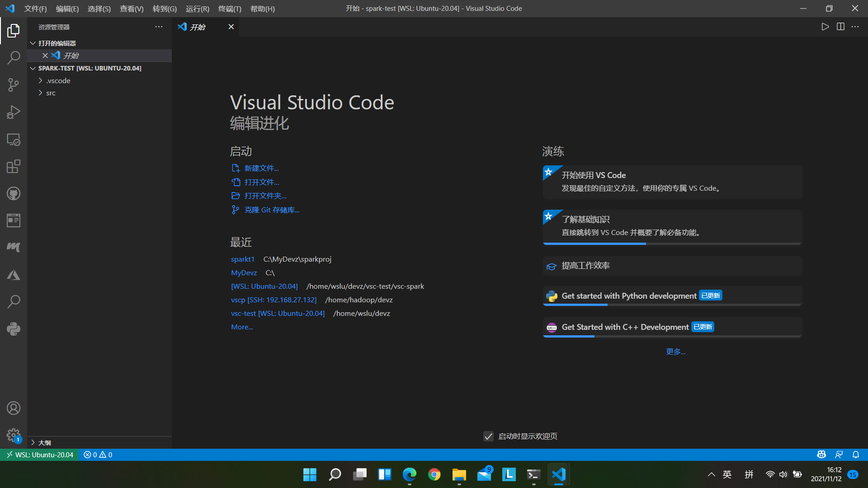This screenshot has height=488, width=868.
Task: Click the Split Editor icon at top right
Action: 840,27
